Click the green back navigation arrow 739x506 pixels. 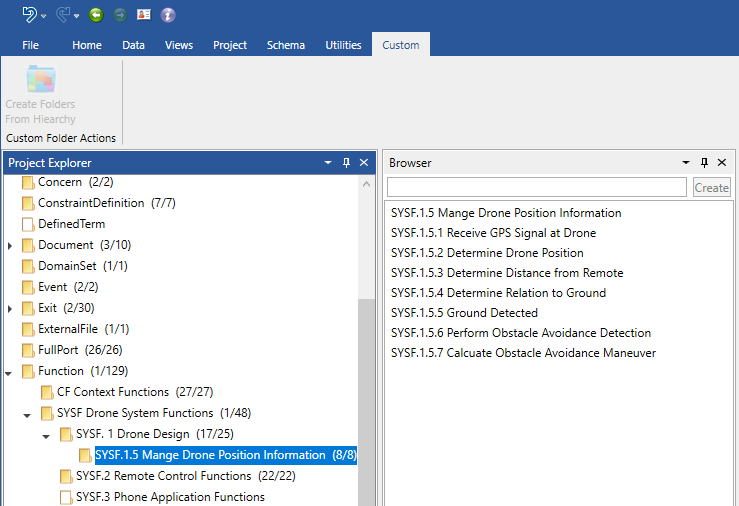[x=96, y=15]
